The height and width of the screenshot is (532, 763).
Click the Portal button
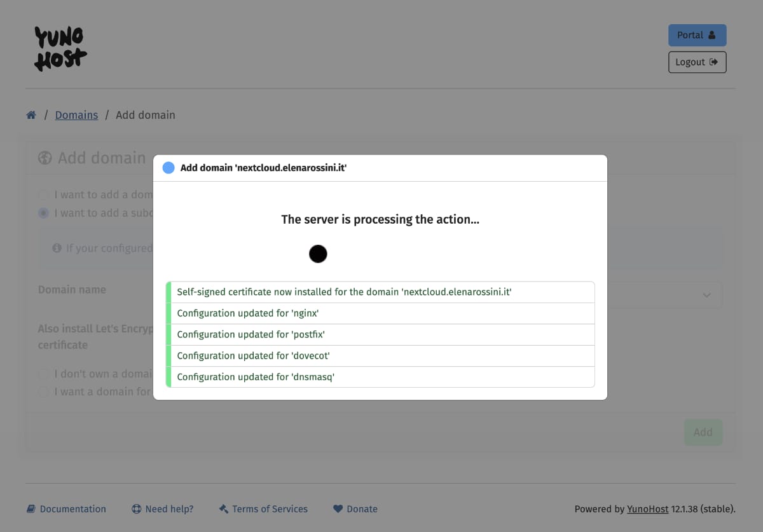pos(697,35)
